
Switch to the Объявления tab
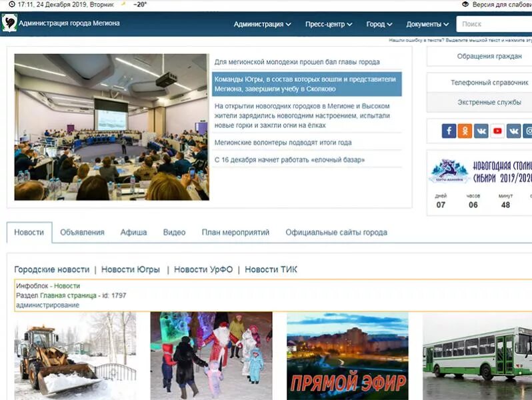click(82, 233)
